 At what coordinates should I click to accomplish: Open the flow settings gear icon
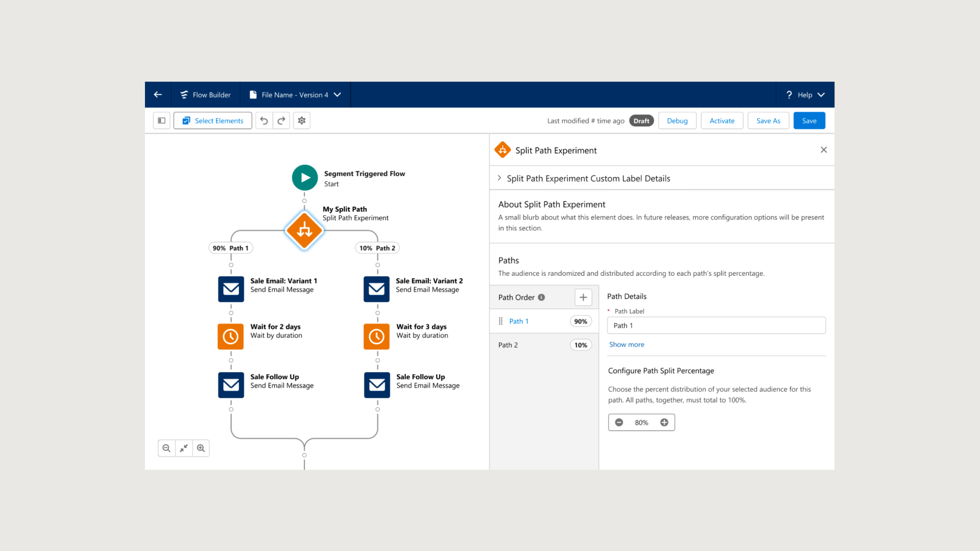coord(301,120)
